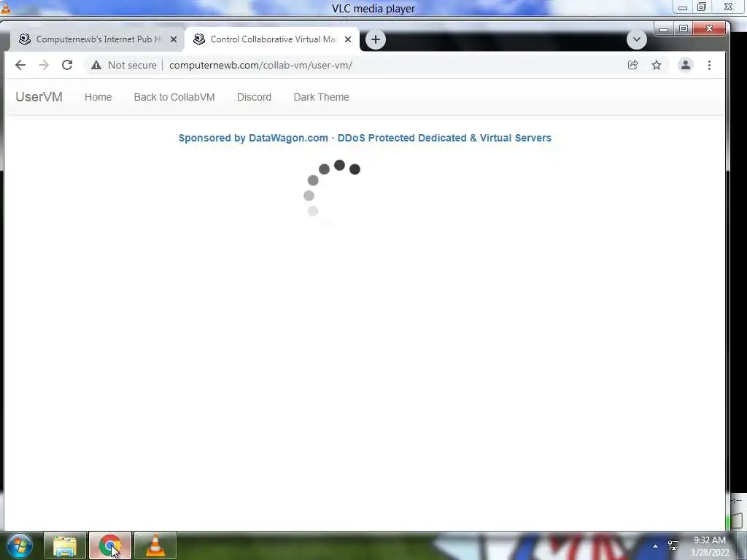This screenshot has height=560, width=747.
Task: Click the share page icon in address bar
Action: [x=632, y=65]
